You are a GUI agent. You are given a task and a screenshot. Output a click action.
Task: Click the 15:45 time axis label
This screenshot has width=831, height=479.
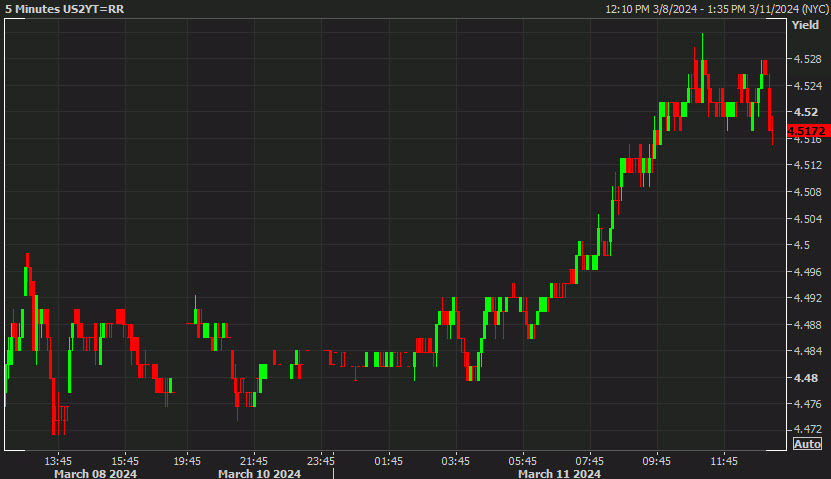(x=125, y=461)
